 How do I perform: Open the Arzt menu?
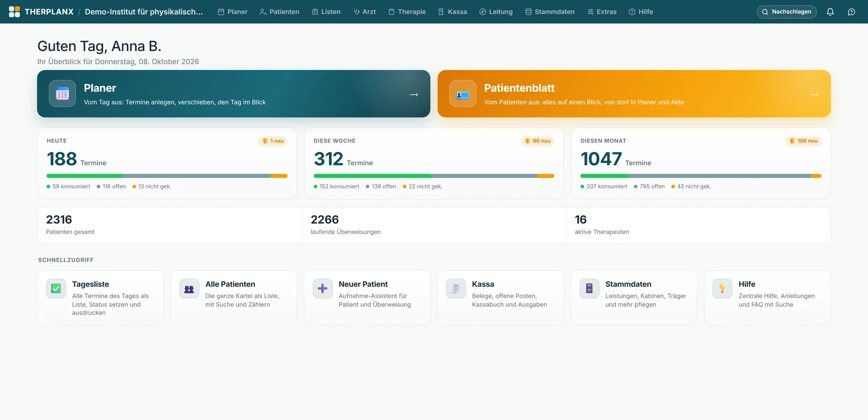click(x=365, y=12)
